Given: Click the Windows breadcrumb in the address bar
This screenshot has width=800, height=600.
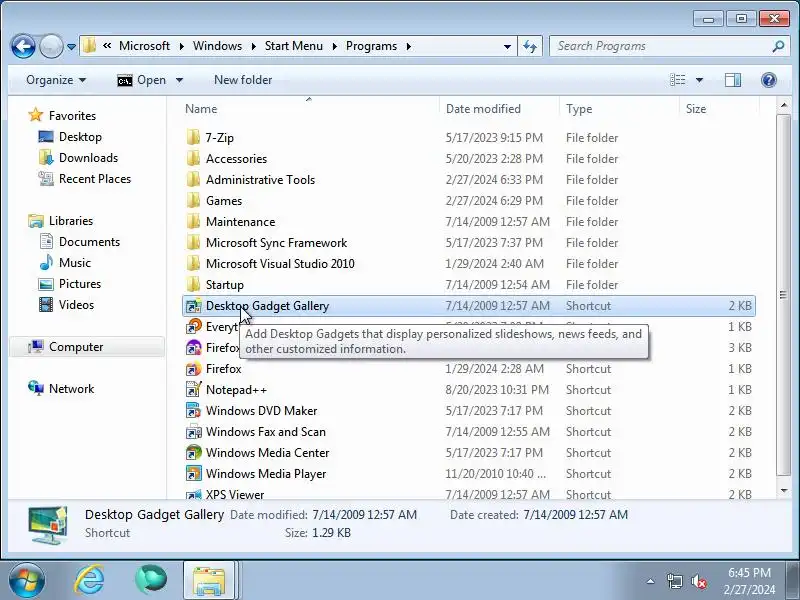Looking at the screenshot, I should (217, 46).
